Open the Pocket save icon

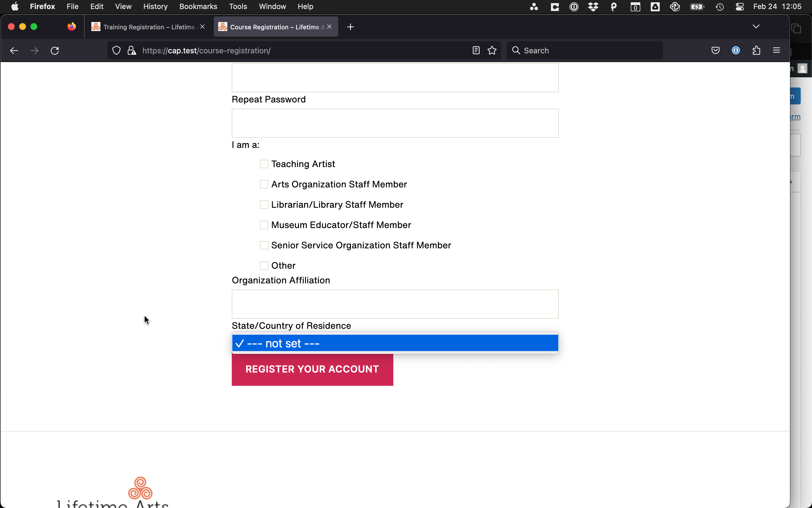[715, 51]
